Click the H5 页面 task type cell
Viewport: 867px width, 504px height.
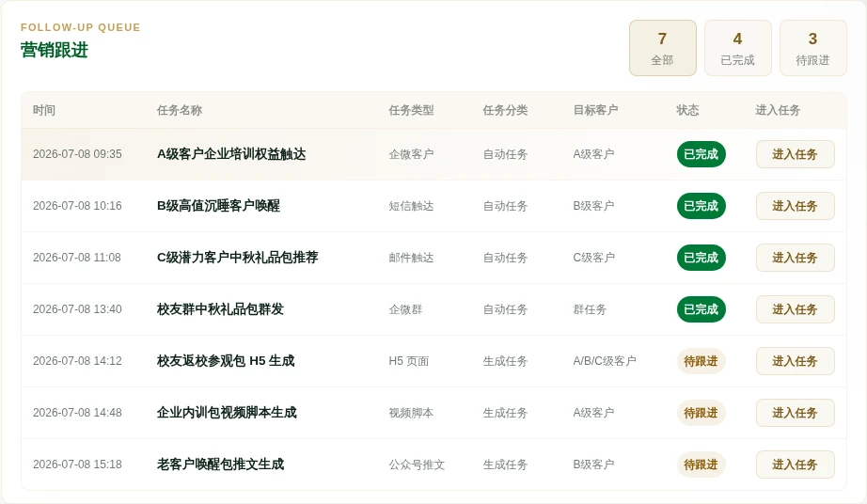[x=409, y=361]
